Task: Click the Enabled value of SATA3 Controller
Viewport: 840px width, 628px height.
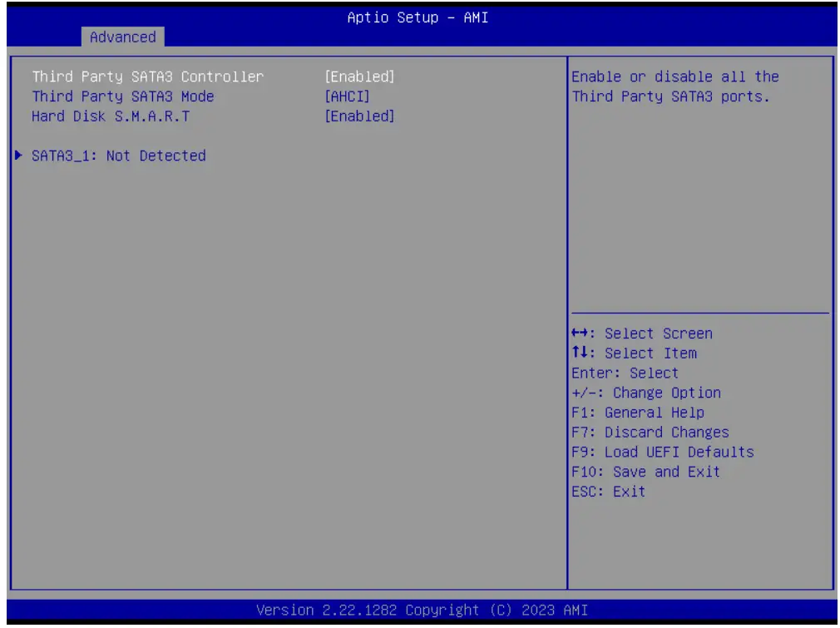Action: [x=359, y=77]
